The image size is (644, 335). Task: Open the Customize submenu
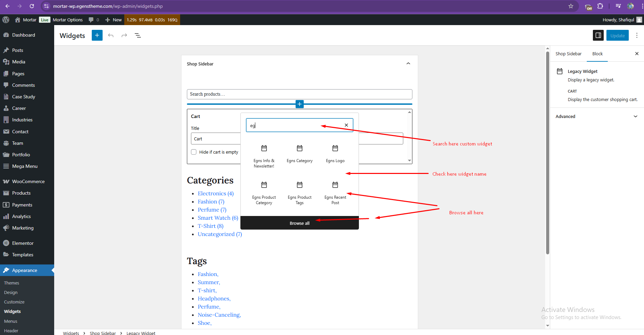click(x=14, y=302)
